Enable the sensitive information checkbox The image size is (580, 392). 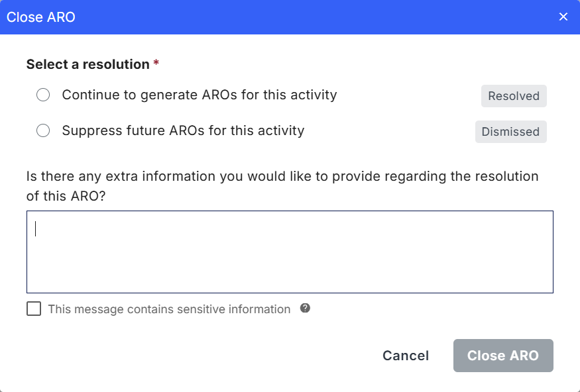click(34, 309)
